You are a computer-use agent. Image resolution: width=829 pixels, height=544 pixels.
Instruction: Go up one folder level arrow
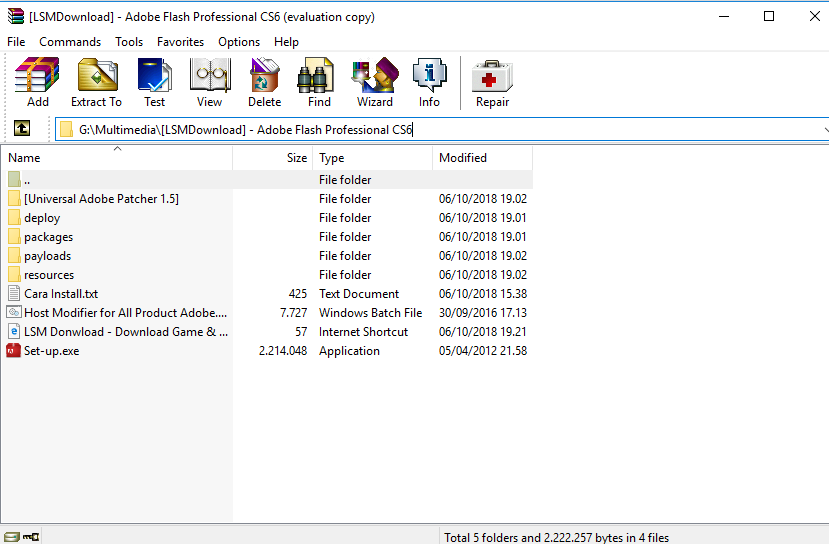[22, 128]
